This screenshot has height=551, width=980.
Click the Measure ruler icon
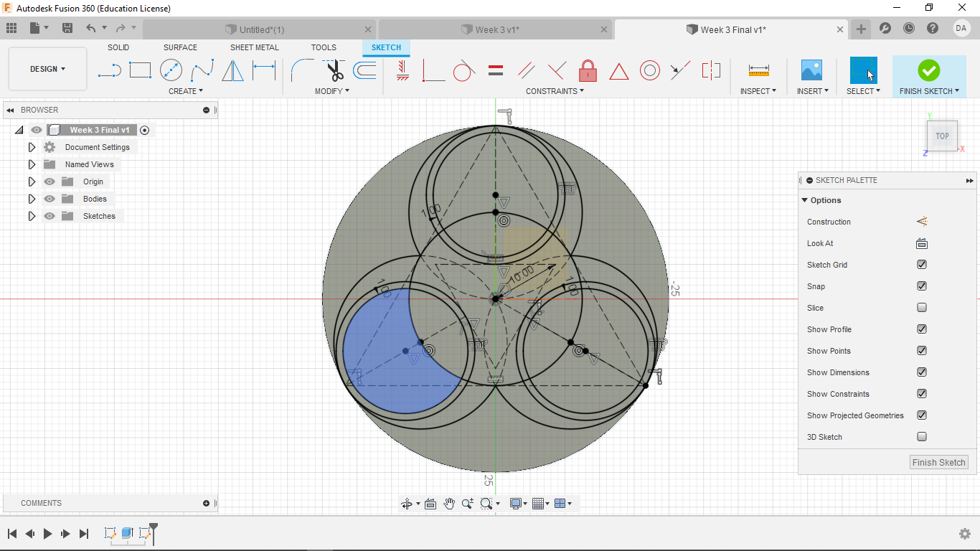[x=758, y=70]
